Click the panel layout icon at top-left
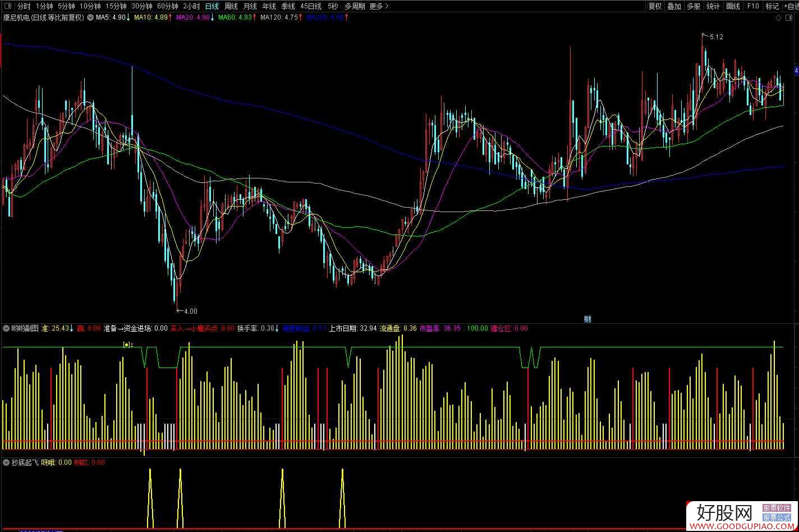The height and width of the screenshot is (532, 799). [7, 6]
